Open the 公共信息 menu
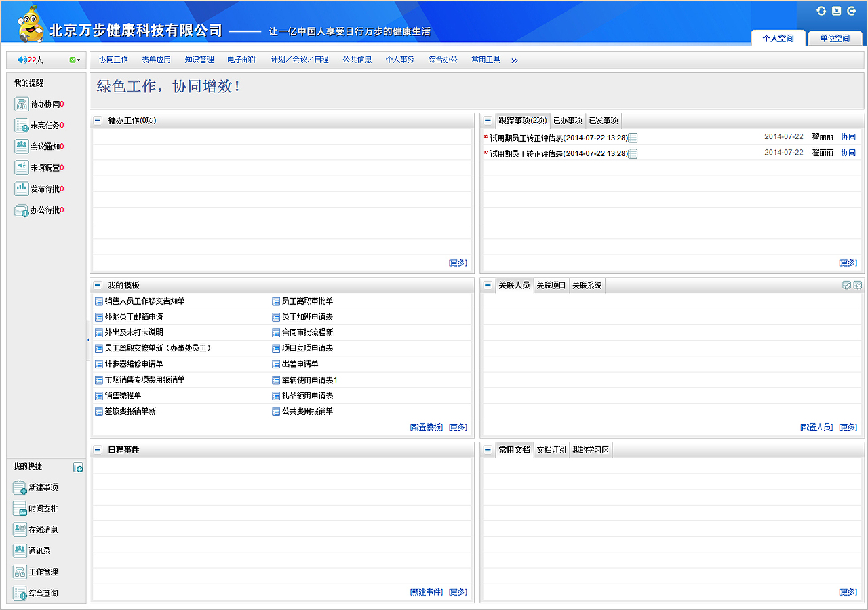 point(357,60)
